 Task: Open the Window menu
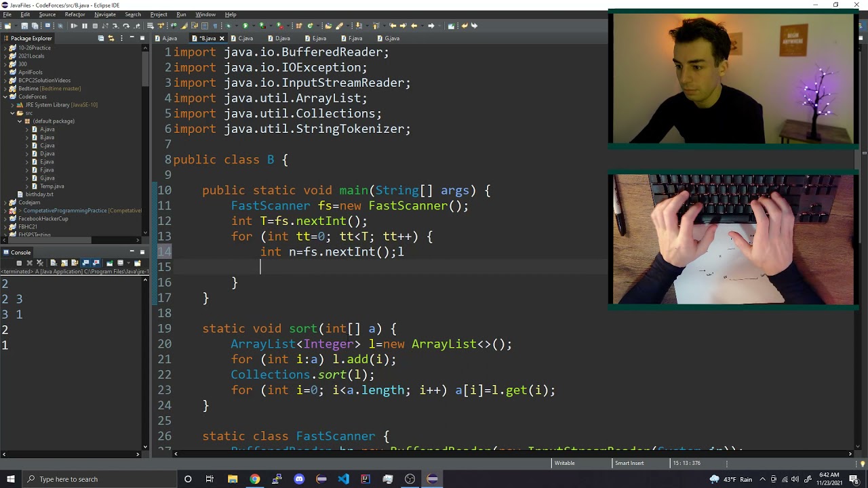[205, 14]
